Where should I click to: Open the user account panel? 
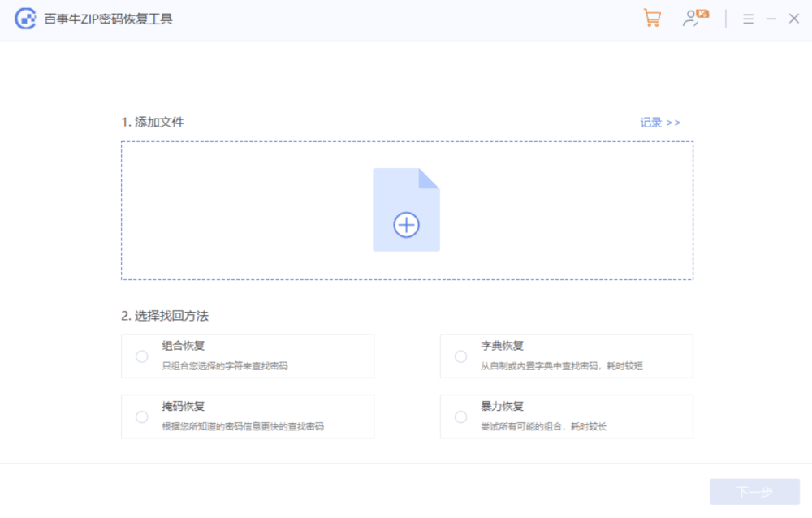pyautogui.click(x=691, y=19)
